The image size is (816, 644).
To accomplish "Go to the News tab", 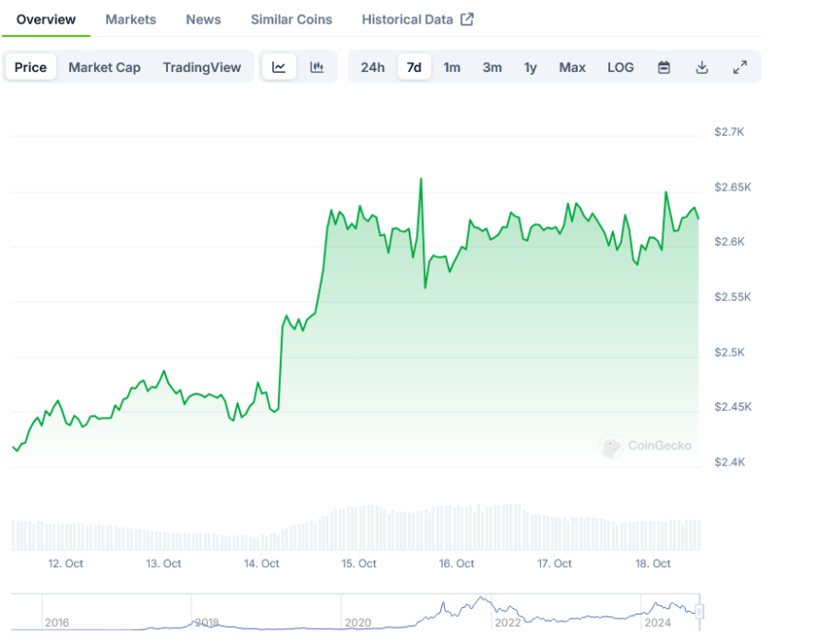I will [x=203, y=19].
